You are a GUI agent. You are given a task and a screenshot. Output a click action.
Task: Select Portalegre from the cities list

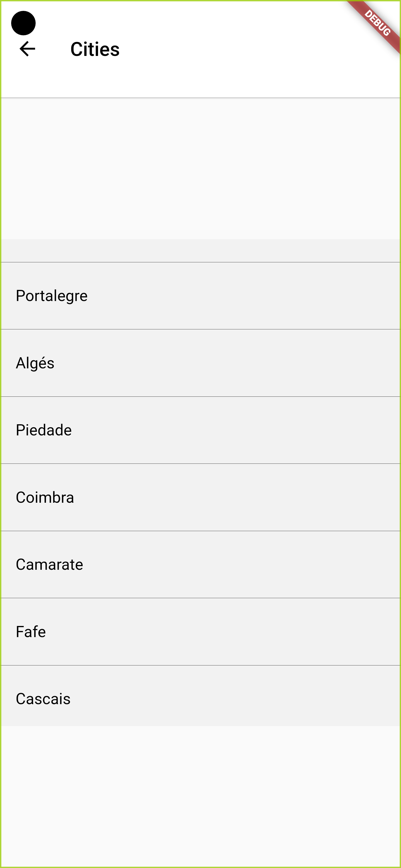(200, 296)
